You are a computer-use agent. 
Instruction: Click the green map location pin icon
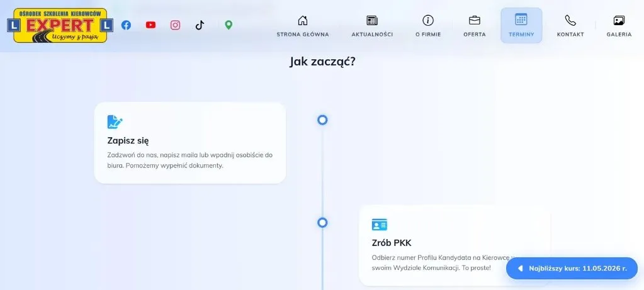(x=229, y=25)
